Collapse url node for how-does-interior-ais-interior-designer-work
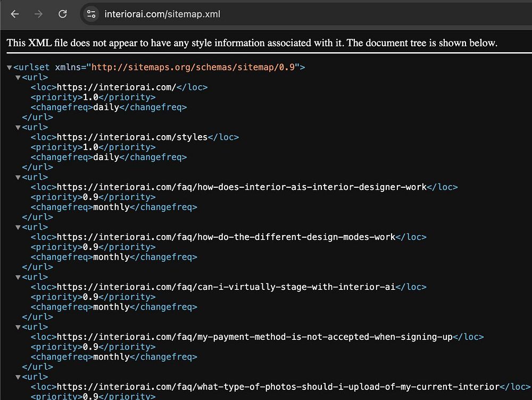Viewport: 532px width, 400px height. coord(18,178)
